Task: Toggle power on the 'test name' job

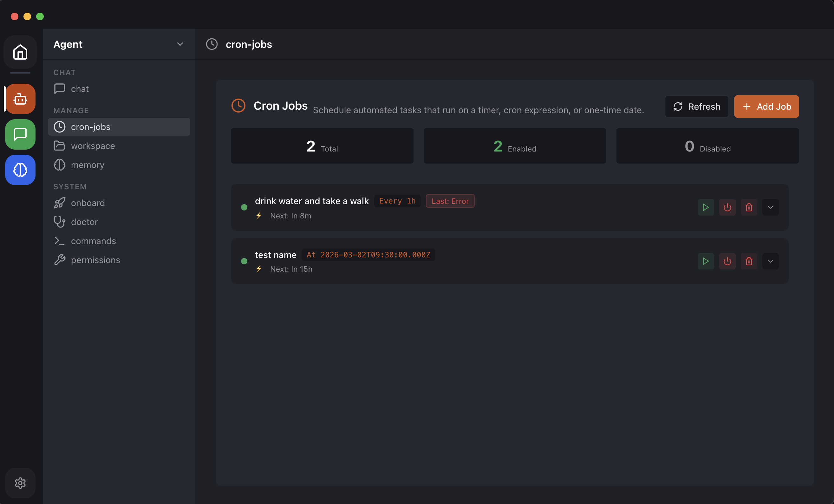Action: [x=727, y=261]
